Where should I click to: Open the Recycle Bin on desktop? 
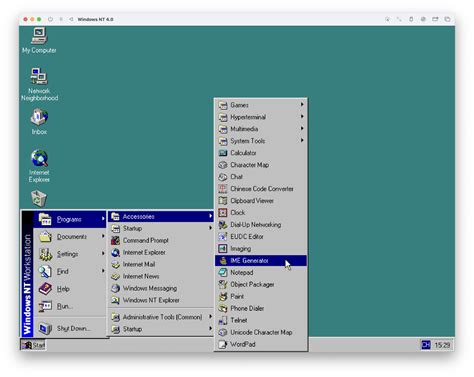click(39, 198)
